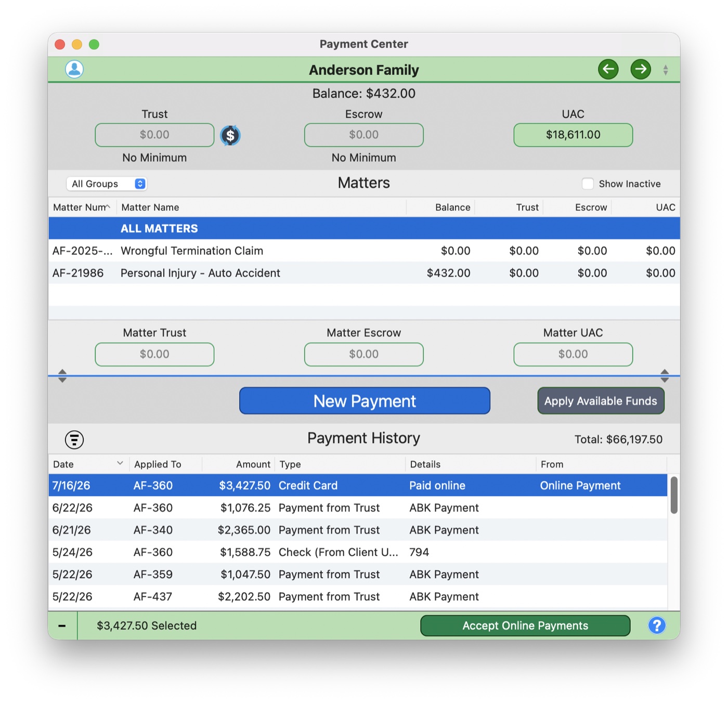This screenshot has height=703, width=728.
Task: Select the 6/22/26 AF-360 payment row
Action: click(358, 507)
